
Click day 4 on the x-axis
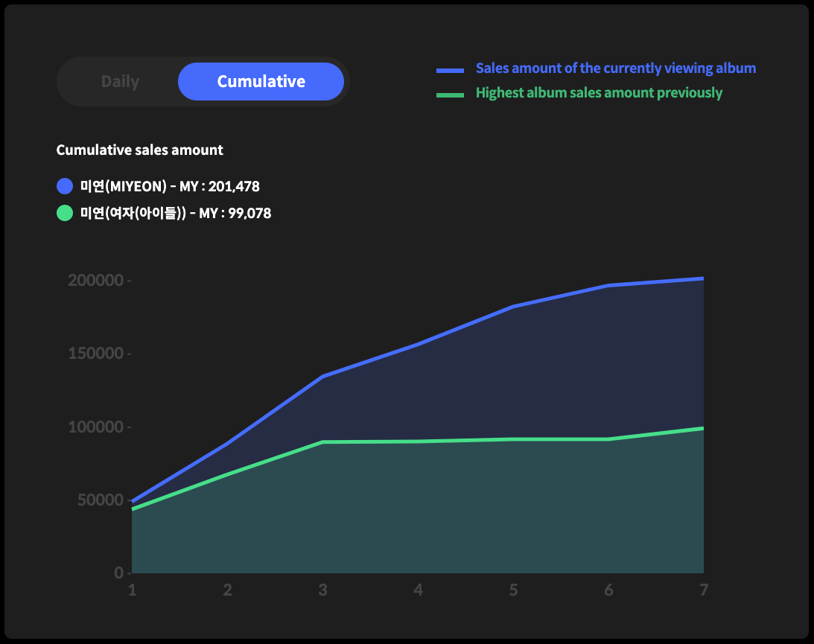point(418,590)
